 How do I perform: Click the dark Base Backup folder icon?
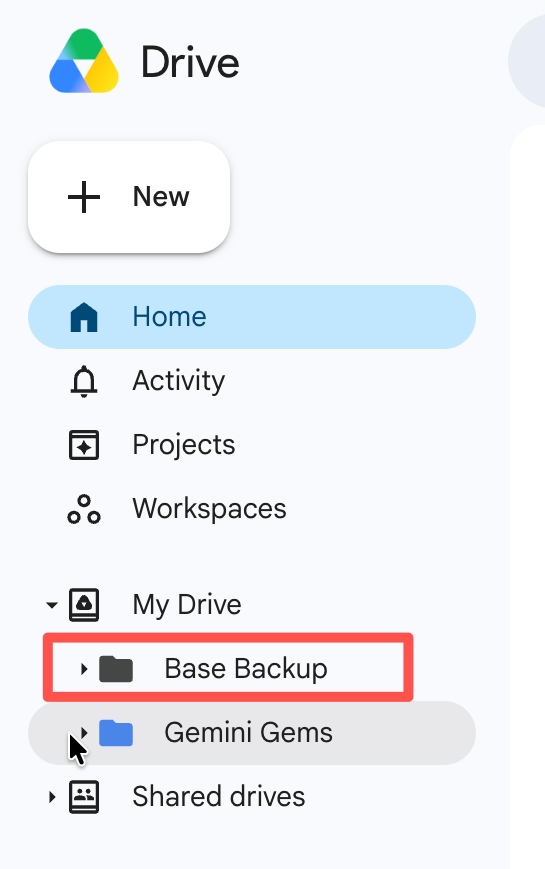click(116, 669)
